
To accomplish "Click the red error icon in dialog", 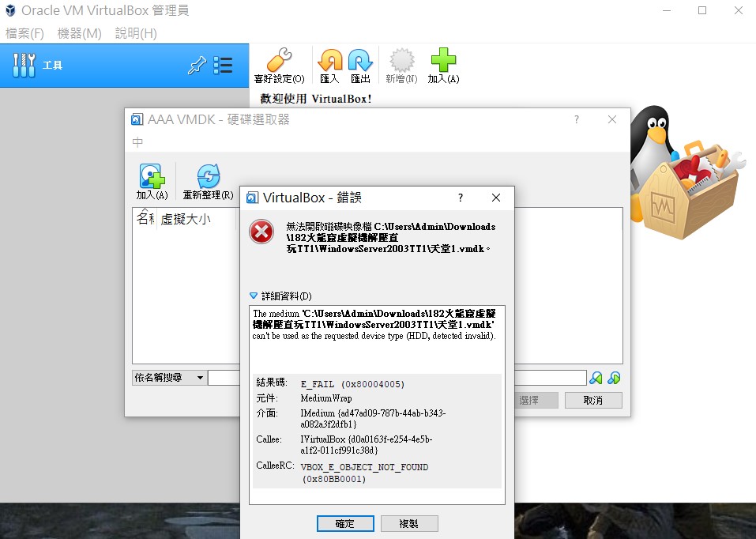I will [x=261, y=232].
